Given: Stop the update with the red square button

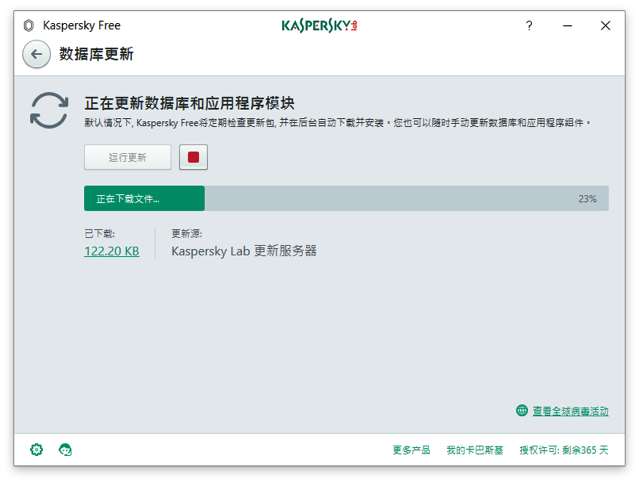Looking at the screenshot, I should (x=193, y=157).
